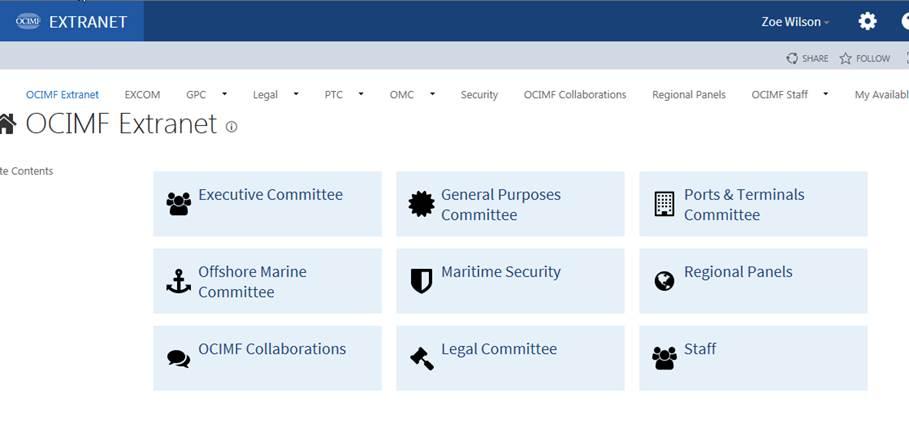Click the info icon after OCIMF Extranet title
The image size is (909, 437).
tap(231, 127)
